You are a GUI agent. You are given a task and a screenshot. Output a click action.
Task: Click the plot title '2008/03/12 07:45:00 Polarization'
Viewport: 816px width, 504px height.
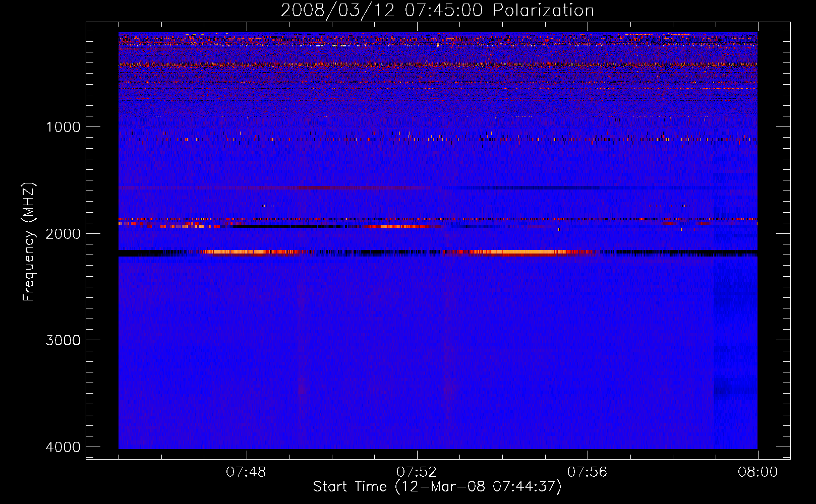pyautogui.click(x=437, y=11)
